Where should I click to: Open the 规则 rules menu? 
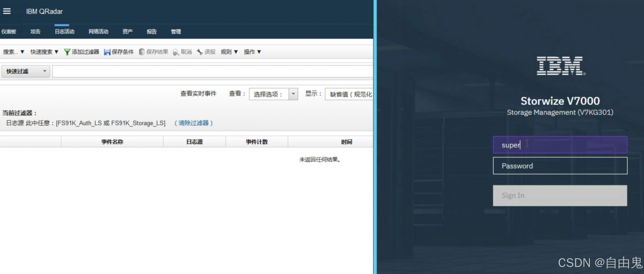229,52
